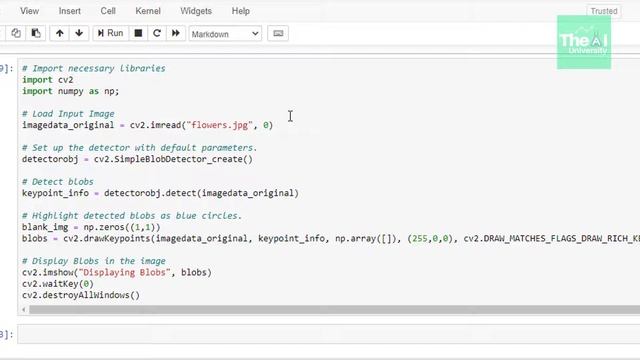This screenshot has width=640, height=360.
Task: Click the (255,0,0) color tuple in code
Action: coord(430,238)
